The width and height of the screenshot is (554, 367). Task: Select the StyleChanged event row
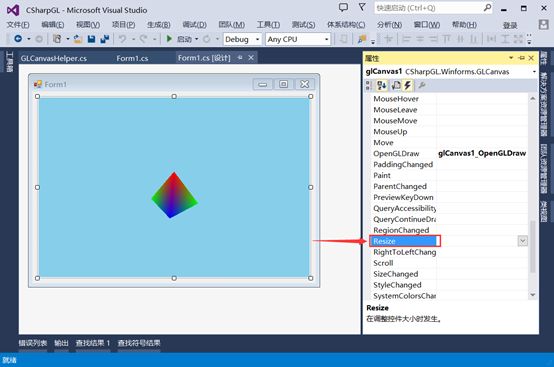coord(450,285)
